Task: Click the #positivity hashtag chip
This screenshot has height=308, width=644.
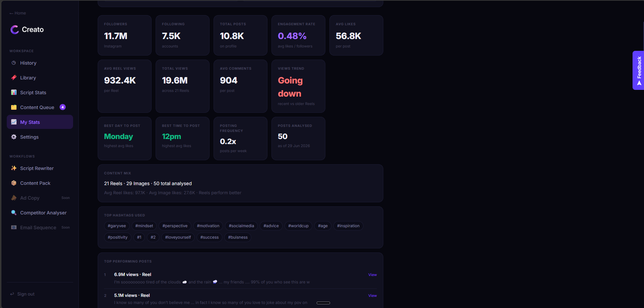Action: 118,237
